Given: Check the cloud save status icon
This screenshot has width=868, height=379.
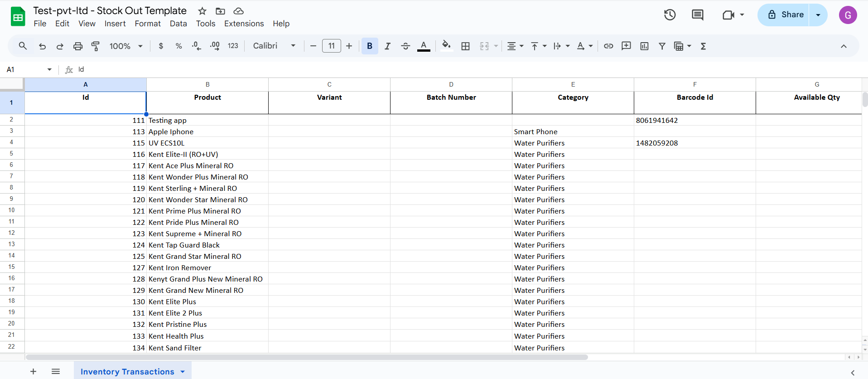Looking at the screenshot, I should click(238, 11).
